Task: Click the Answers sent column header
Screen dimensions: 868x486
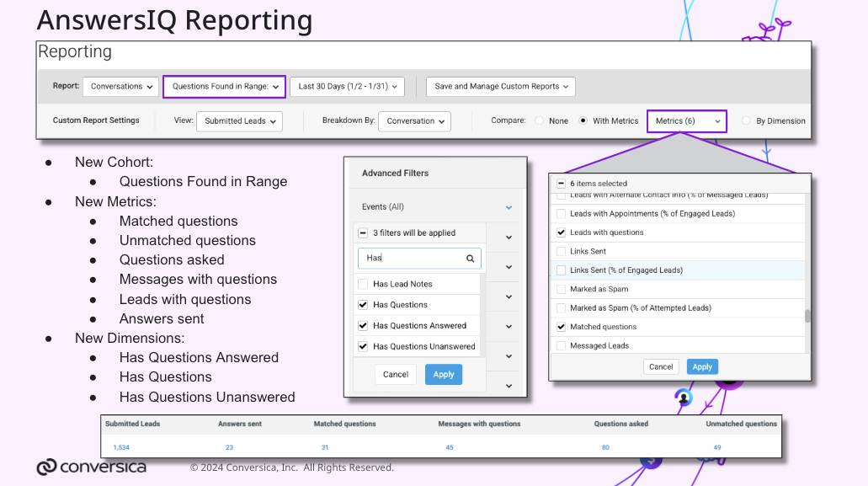Action: click(x=240, y=424)
